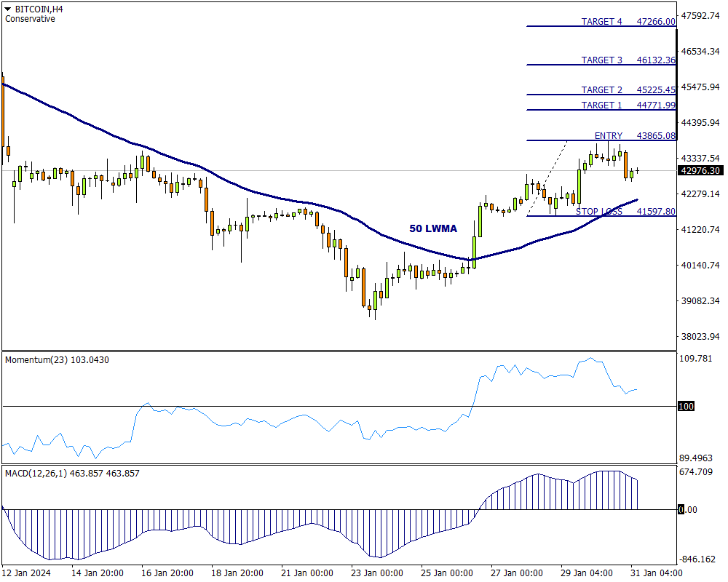Click the TARGET 4 line label

pos(601,22)
